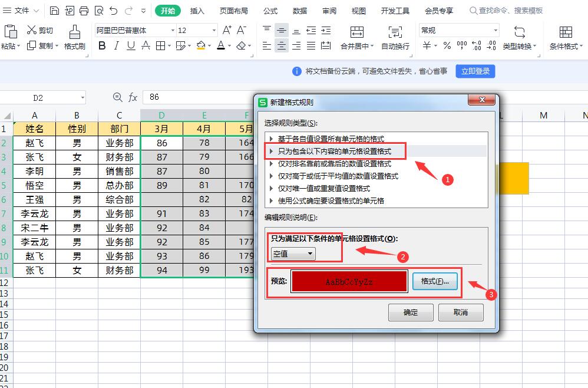This screenshot has height=388, width=588.
Task: Click the distributed alignment icon
Action: [x=326, y=46]
